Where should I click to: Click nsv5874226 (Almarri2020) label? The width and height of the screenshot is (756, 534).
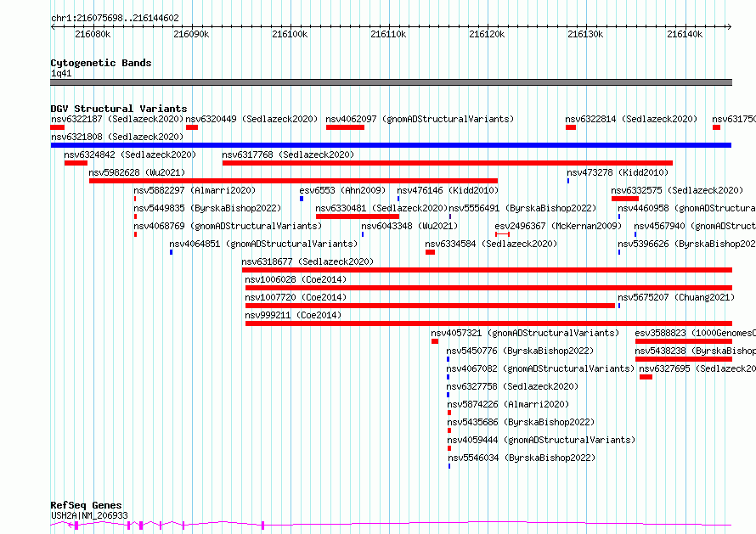tap(508, 404)
